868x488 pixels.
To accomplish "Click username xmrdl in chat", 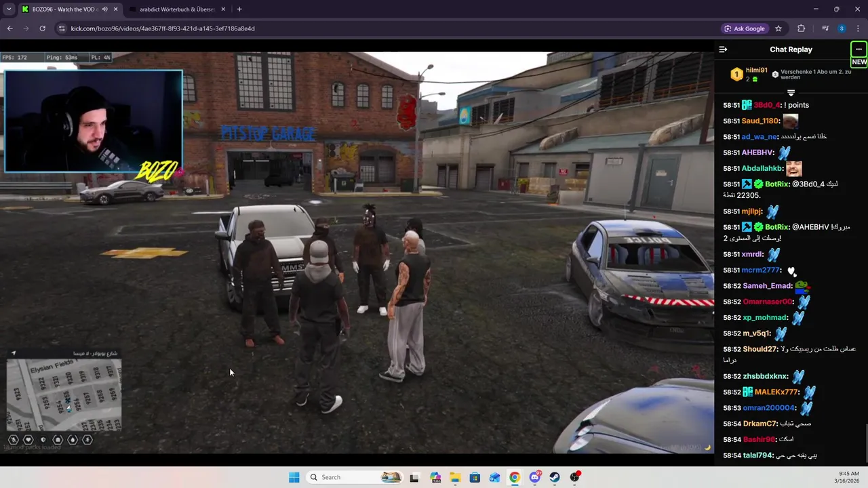I will pyautogui.click(x=752, y=254).
